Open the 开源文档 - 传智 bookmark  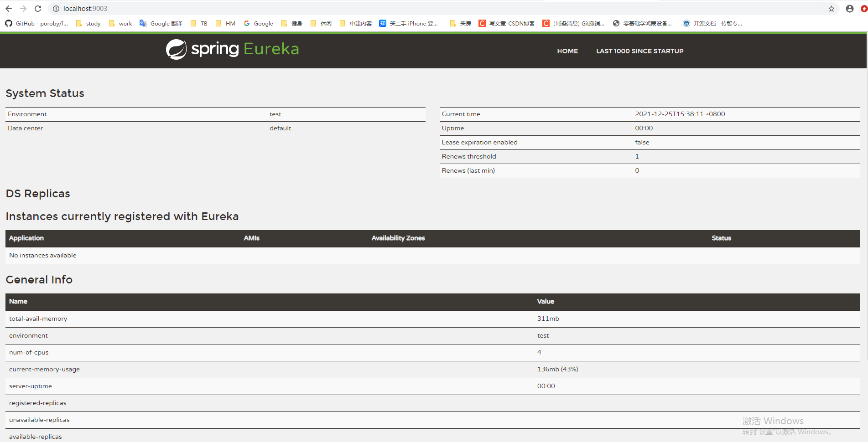tap(712, 23)
